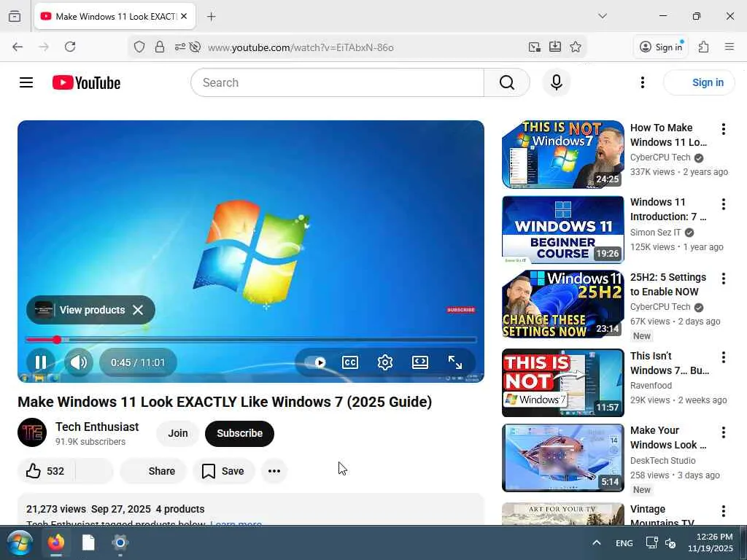Open DeskTech Studio video thumbnail 5:14
Screen dimensions: 747x560
click(x=562, y=458)
